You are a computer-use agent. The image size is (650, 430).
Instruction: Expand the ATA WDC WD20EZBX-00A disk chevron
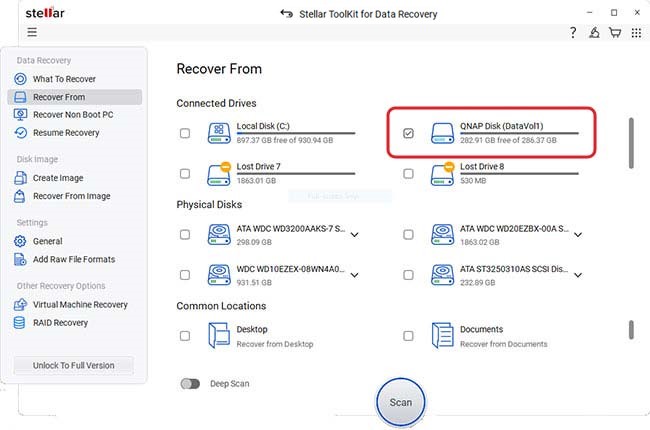pyautogui.click(x=578, y=235)
